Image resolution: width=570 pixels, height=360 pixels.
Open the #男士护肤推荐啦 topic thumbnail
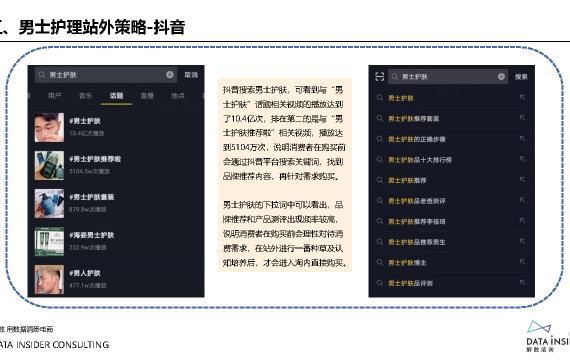click(49, 165)
